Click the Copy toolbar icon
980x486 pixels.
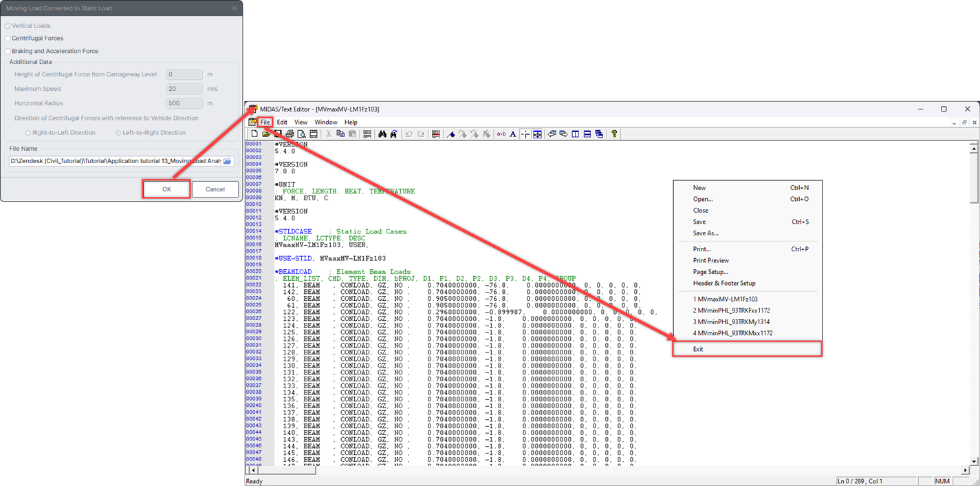click(340, 134)
